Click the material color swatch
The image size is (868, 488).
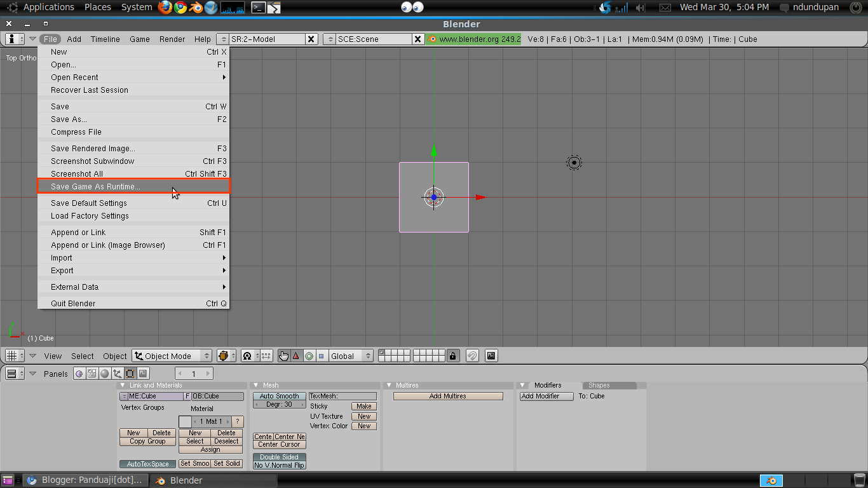pyautogui.click(x=186, y=421)
